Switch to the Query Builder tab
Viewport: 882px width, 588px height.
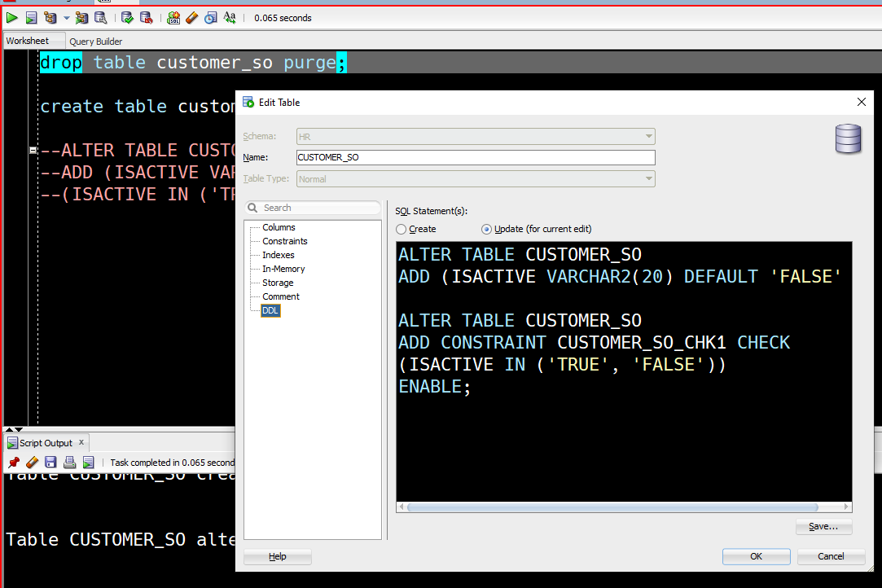click(95, 41)
